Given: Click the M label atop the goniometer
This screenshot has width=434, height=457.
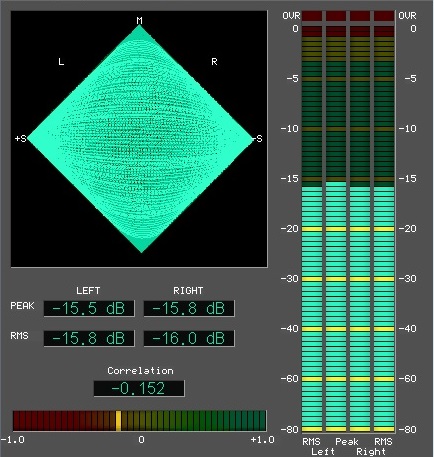Looking at the screenshot, I should tap(139, 21).
